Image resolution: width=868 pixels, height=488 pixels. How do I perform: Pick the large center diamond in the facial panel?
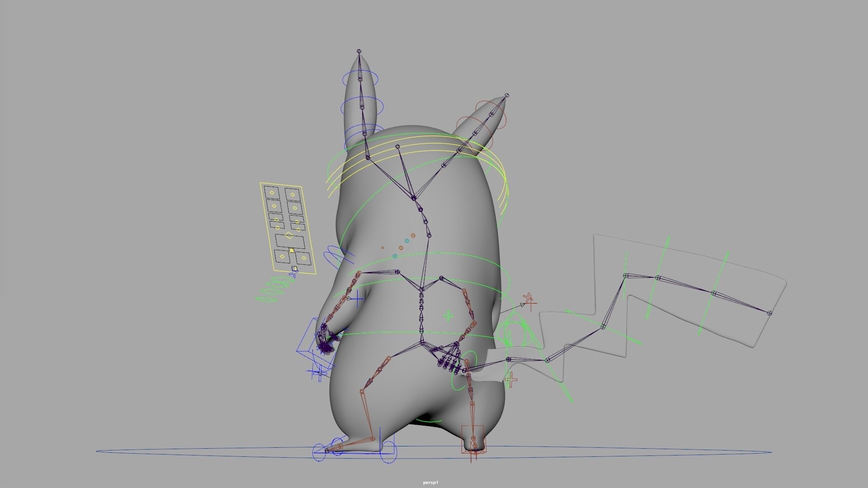[x=289, y=235]
